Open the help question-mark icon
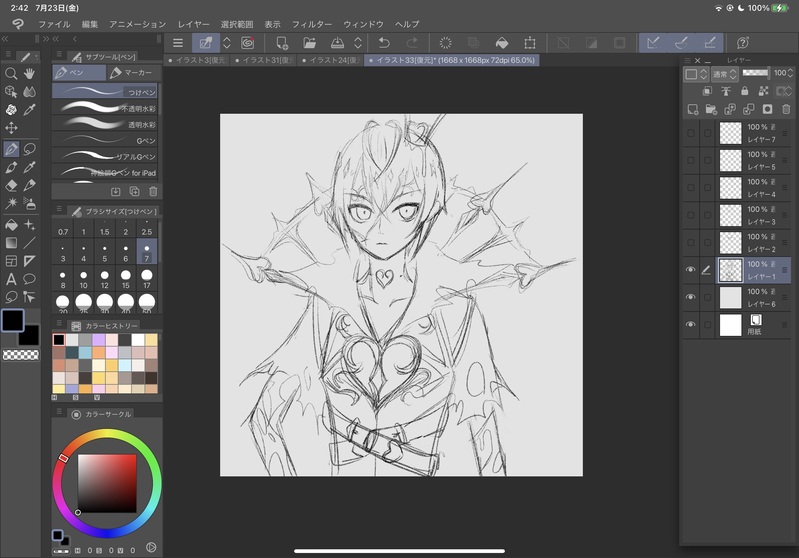 [x=743, y=43]
